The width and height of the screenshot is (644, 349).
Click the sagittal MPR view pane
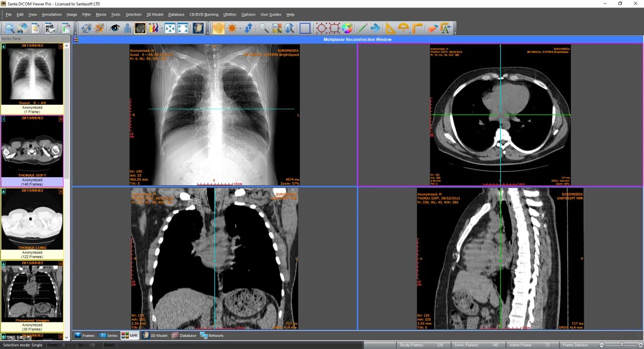(500, 259)
